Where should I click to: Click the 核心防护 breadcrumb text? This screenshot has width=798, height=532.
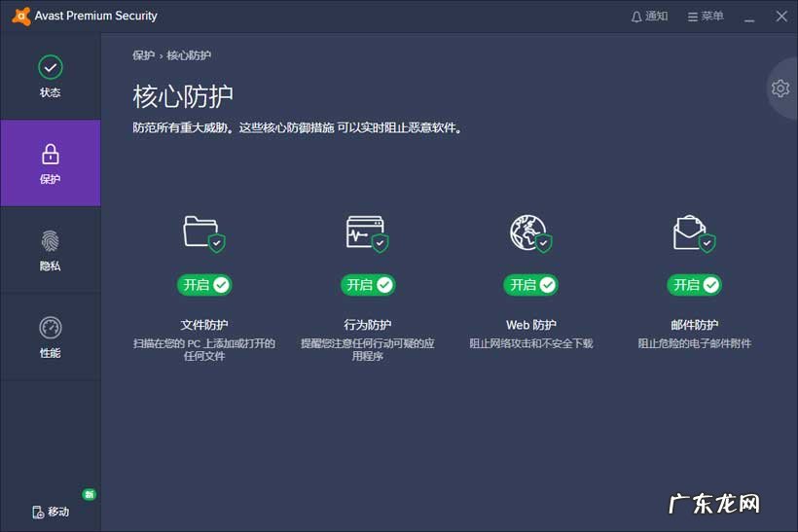[189, 55]
